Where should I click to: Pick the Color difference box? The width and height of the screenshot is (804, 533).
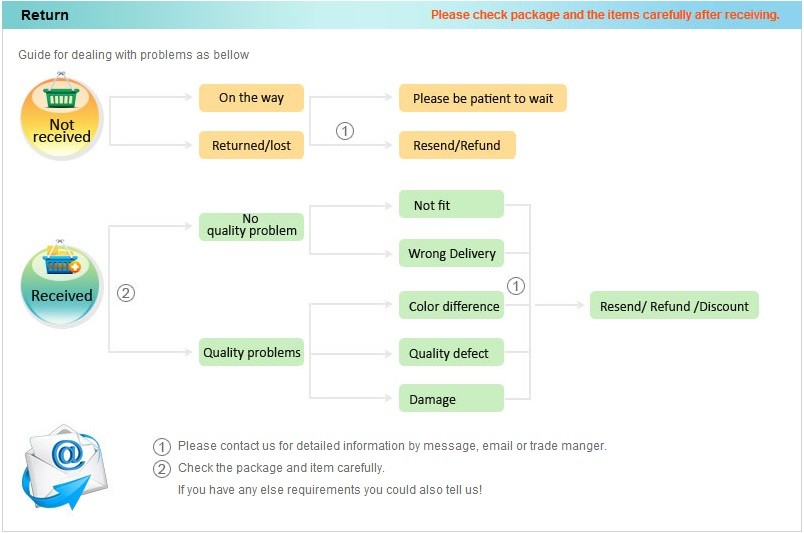(451, 306)
